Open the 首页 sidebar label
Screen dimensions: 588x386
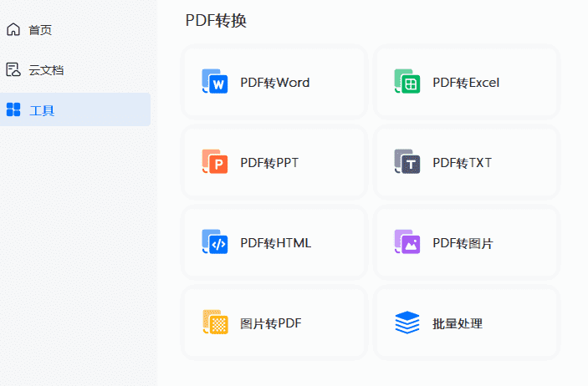pyautogui.click(x=40, y=30)
